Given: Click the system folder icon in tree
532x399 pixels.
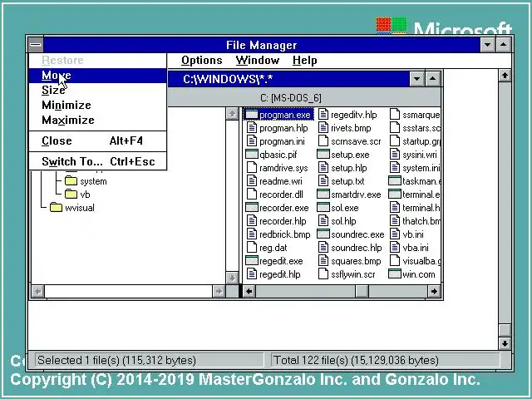Looking at the screenshot, I should (x=71, y=181).
